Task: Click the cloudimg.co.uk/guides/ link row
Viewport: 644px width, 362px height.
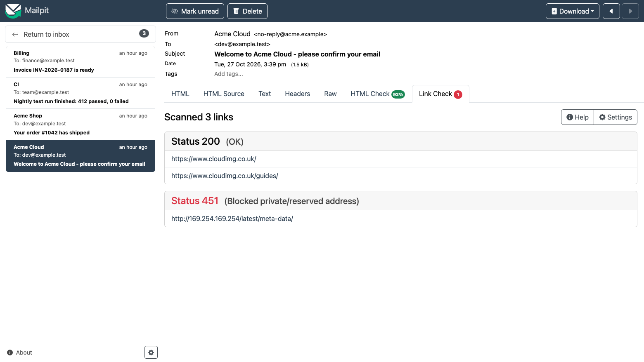Action: pos(401,176)
